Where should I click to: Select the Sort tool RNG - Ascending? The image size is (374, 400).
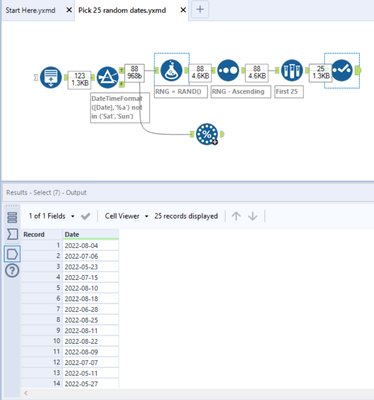pyautogui.click(x=228, y=70)
